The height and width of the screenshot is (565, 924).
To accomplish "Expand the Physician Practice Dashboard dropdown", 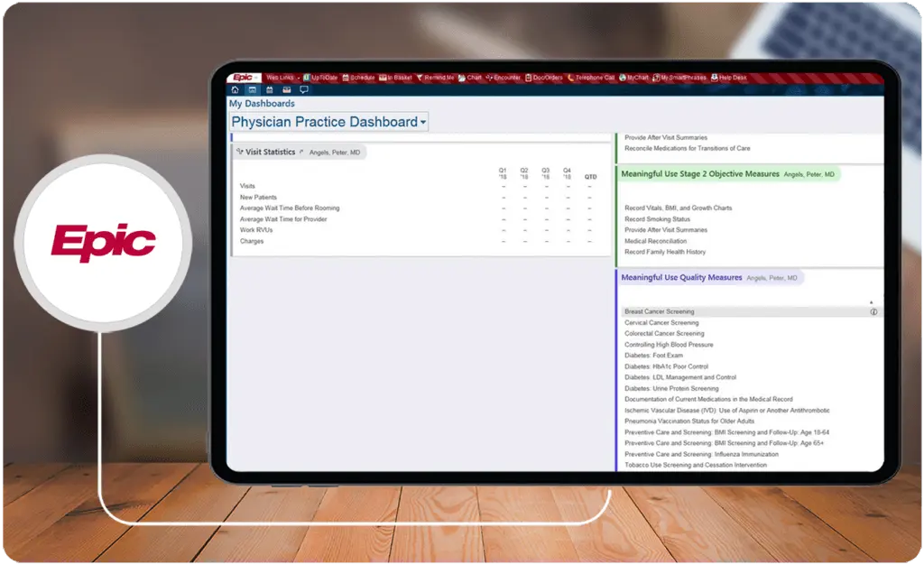I will tap(328, 122).
